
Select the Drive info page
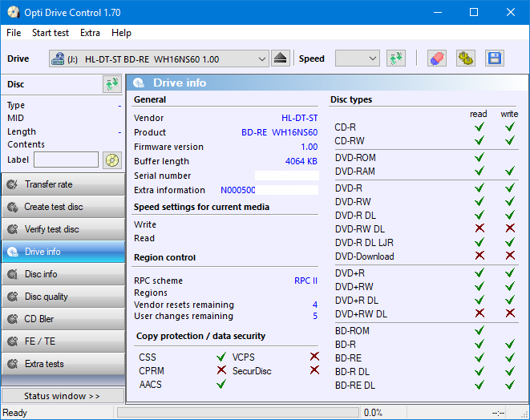63,252
